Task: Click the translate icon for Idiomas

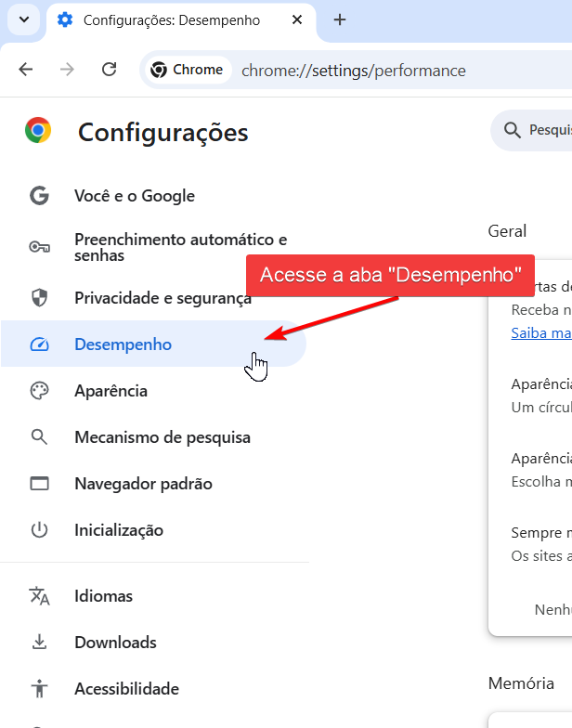Action: pos(39,596)
